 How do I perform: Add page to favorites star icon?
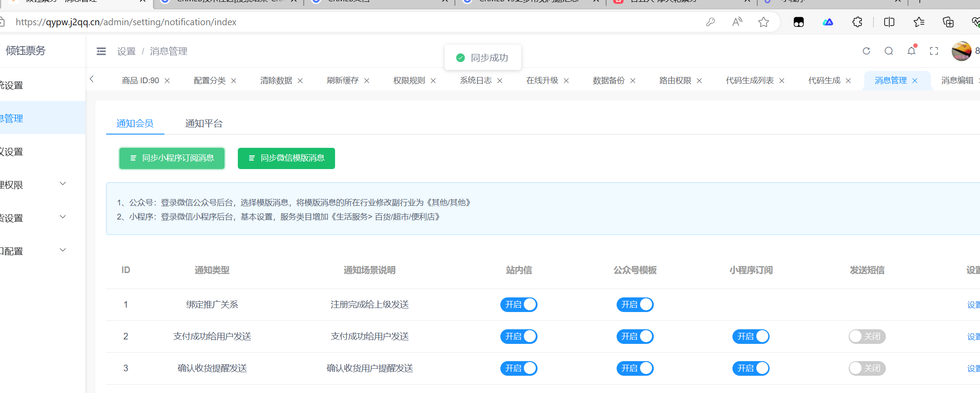tap(763, 22)
